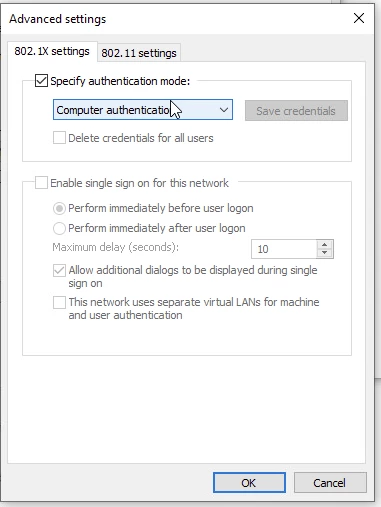Select Perform immediately before user logon

pyautogui.click(x=59, y=209)
